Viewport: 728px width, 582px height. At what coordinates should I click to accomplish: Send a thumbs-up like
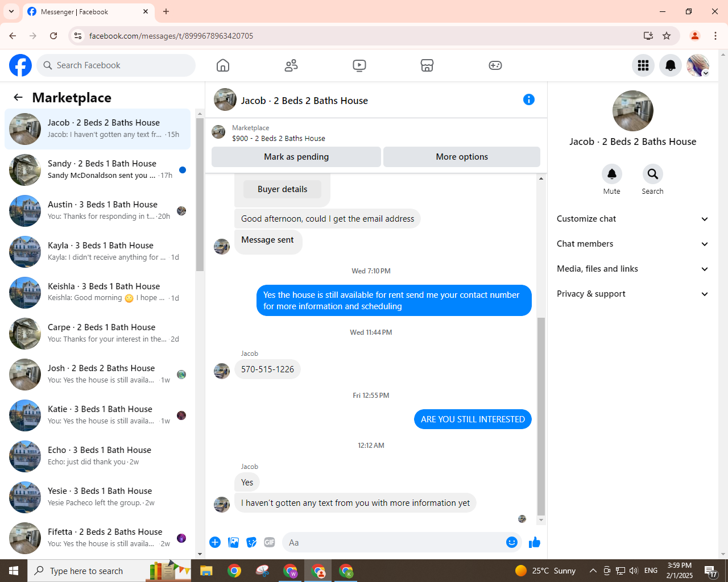535,542
